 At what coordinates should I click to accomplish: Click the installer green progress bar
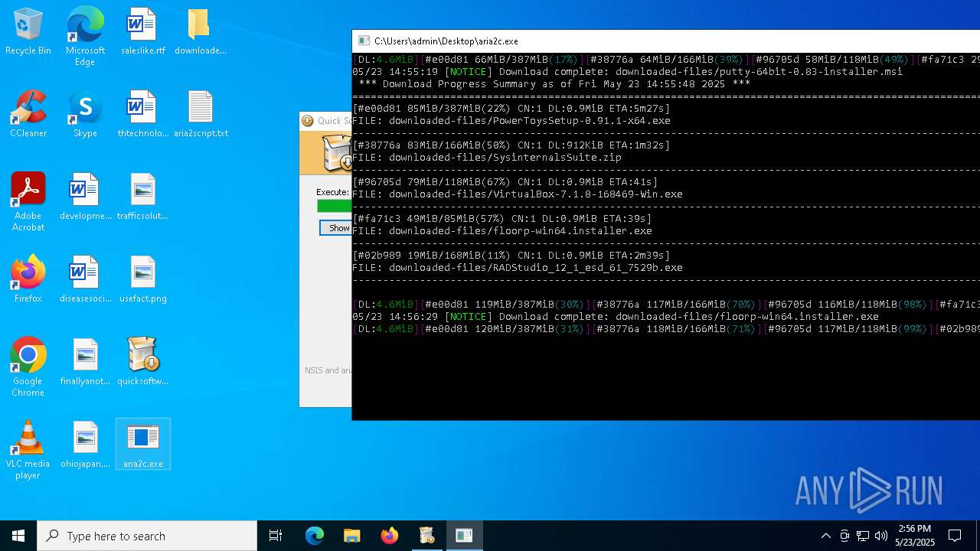[x=335, y=206]
